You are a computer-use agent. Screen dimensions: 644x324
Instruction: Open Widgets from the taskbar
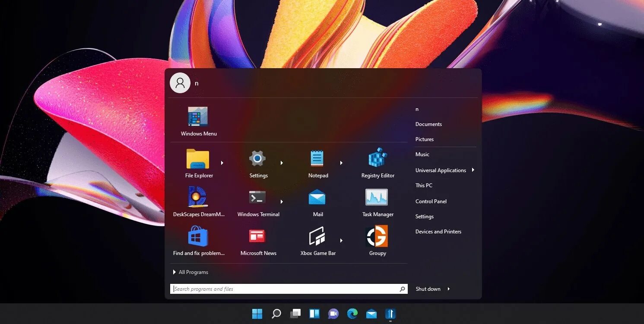click(314, 314)
